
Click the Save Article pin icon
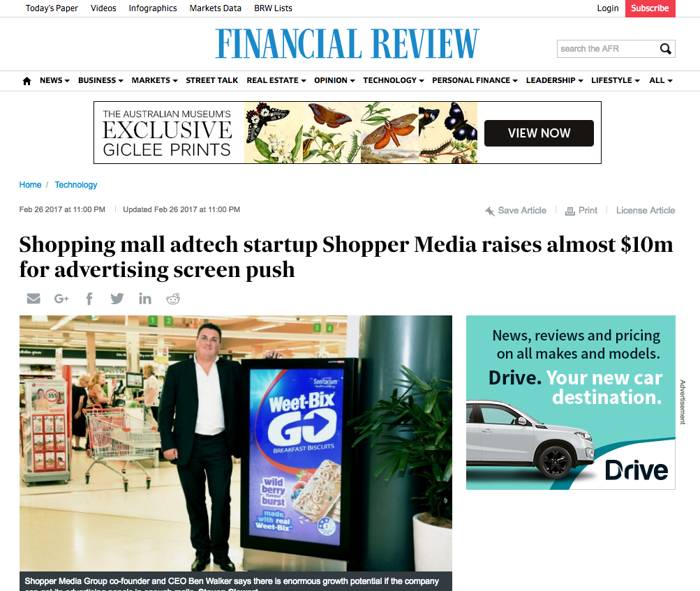click(x=490, y=211)
